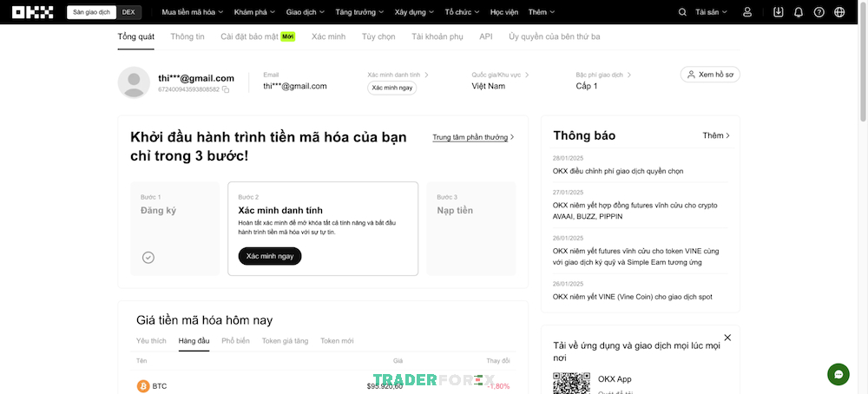Click the download app icon

click(779, 12)
